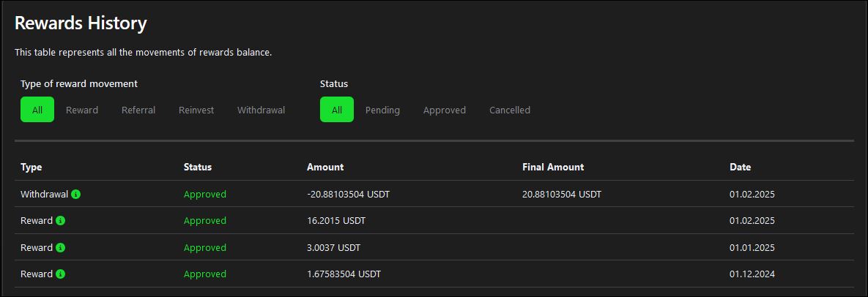Screen dimensions: 868x297
Task: Click the Date column header
Action: 740,167
